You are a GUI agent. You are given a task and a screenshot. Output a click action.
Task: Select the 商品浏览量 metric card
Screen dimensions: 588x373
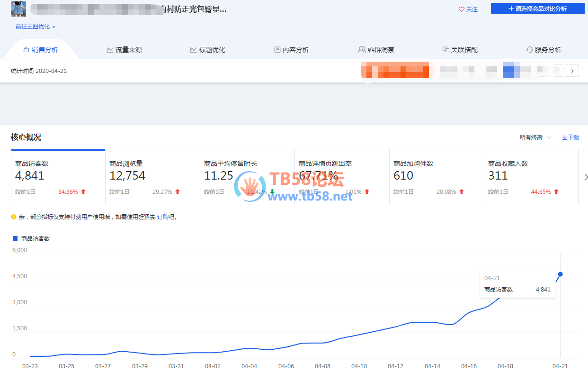click(x=152, y=177)
